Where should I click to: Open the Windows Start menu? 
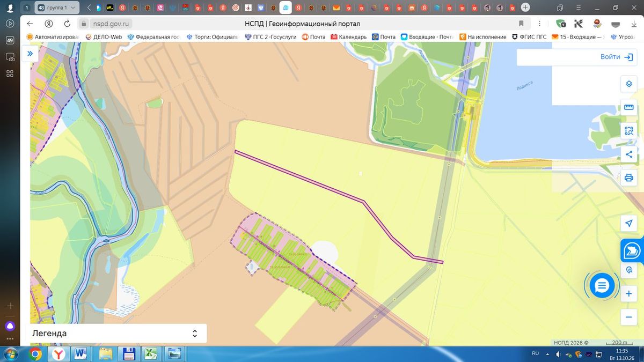[x=10, y=354]
